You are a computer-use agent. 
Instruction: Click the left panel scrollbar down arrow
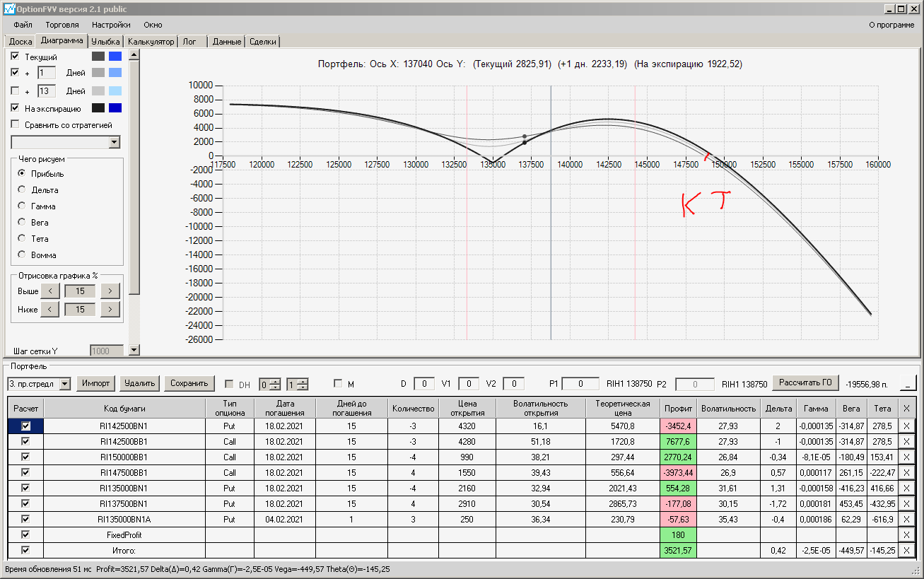[x=134, y=350]
